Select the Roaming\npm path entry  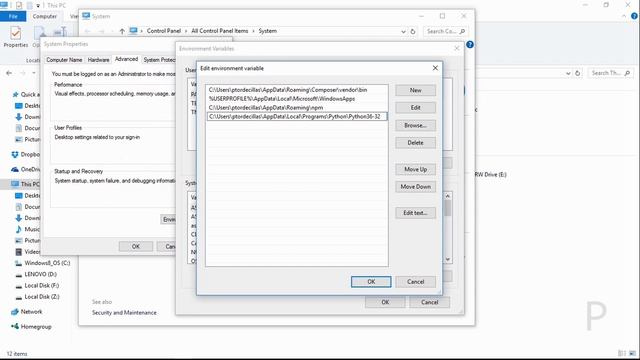coord(297,108)
